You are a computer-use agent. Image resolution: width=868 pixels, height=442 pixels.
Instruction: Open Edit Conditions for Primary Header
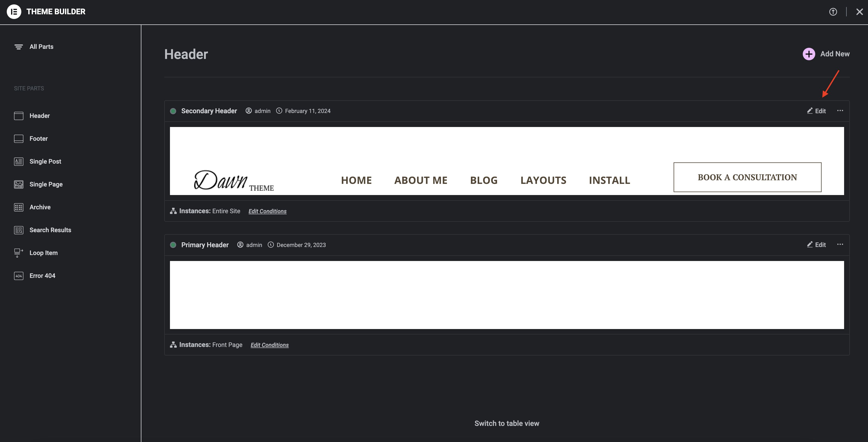pos(269,345)
